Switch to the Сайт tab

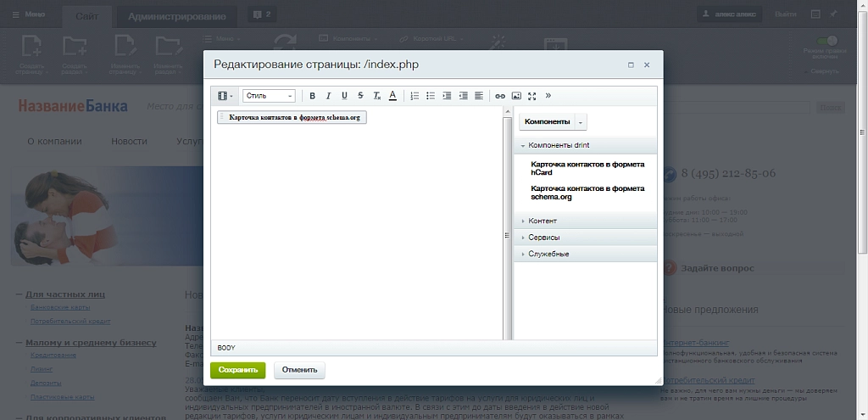[x=87, y=16]
